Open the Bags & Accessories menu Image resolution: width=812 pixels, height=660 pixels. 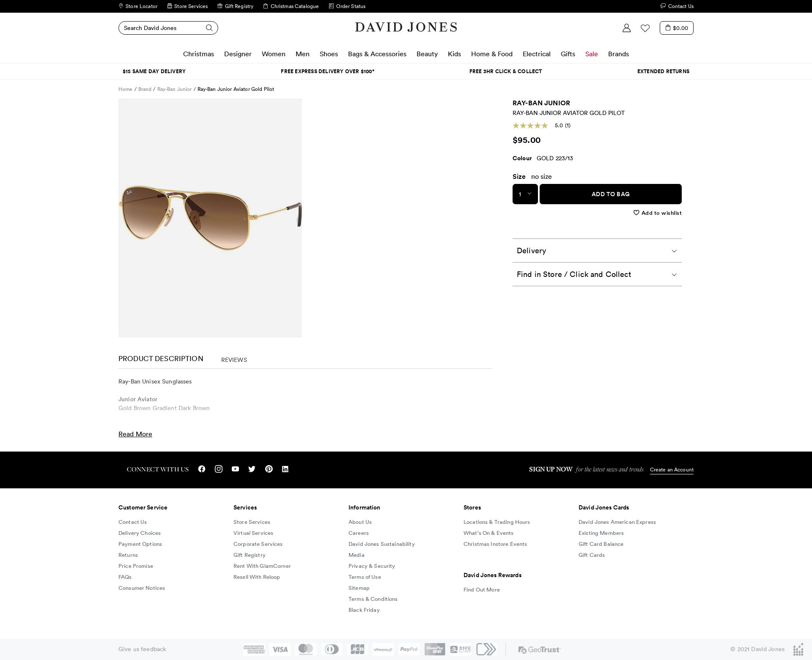click(377, 54)
